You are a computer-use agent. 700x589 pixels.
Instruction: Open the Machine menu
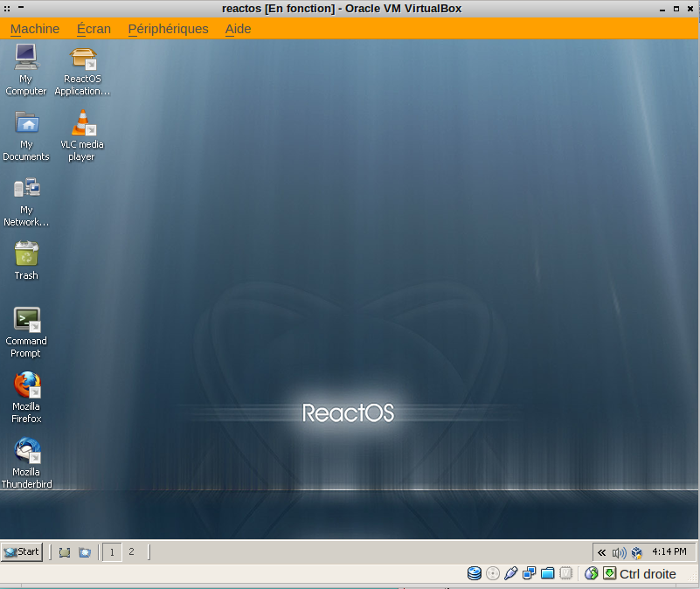[x=35, y=29]
